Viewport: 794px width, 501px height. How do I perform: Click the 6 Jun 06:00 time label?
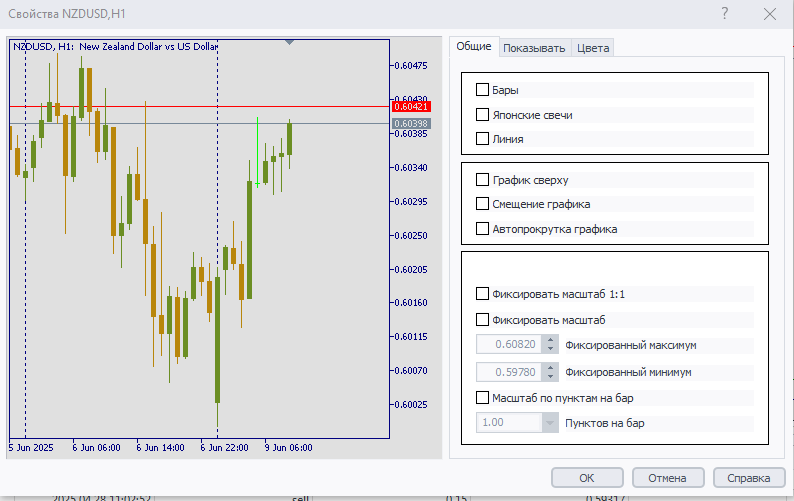[x=96, y=448]
